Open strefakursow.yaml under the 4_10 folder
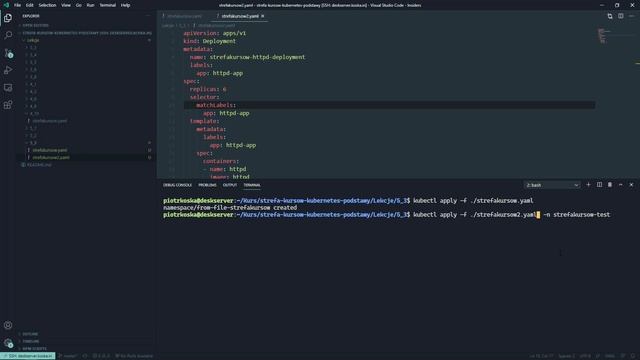 50,121
